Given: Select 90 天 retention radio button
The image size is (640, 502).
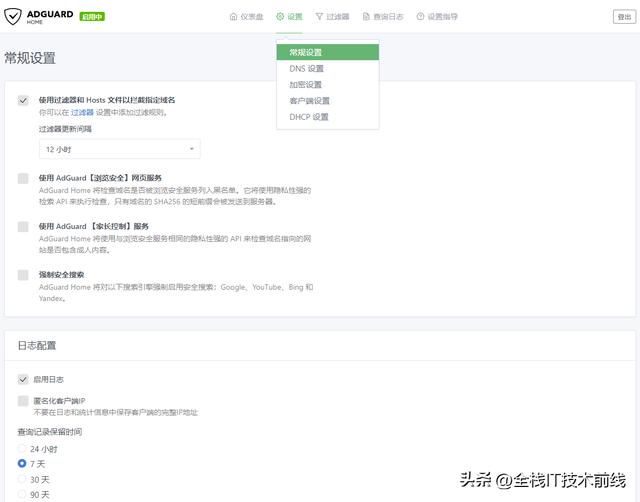Looking at the screenshot, I should [22, 494].
